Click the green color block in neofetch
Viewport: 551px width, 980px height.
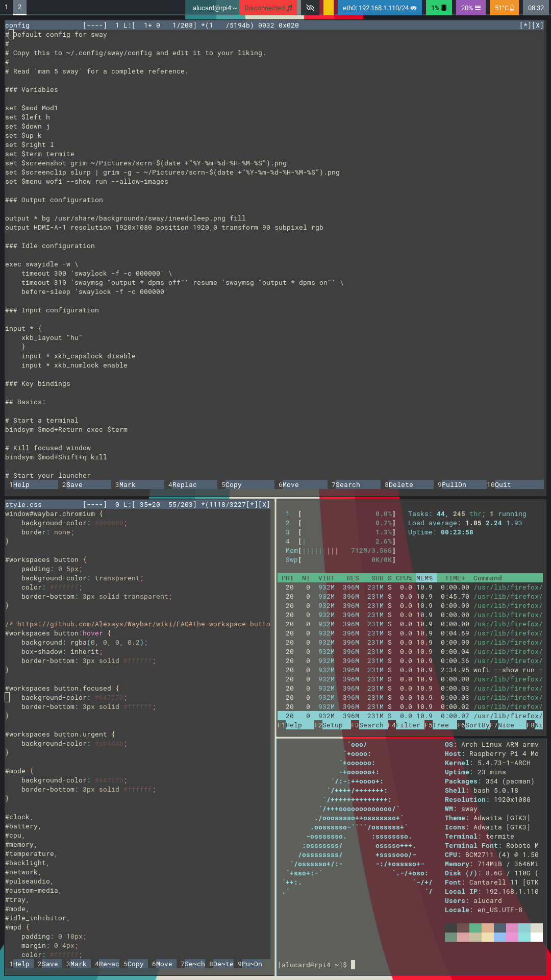pyautogui.click(x=475, y=928)
